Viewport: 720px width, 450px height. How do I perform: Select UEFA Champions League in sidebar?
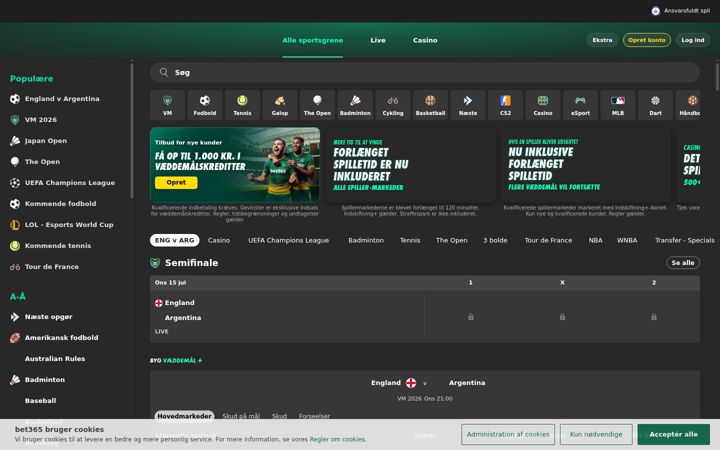click(70, 183)
